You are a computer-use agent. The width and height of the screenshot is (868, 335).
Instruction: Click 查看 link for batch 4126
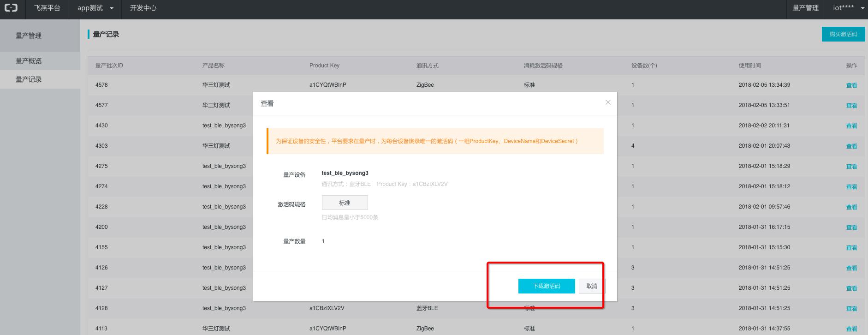pyautogui.click(x=851, y=268)
